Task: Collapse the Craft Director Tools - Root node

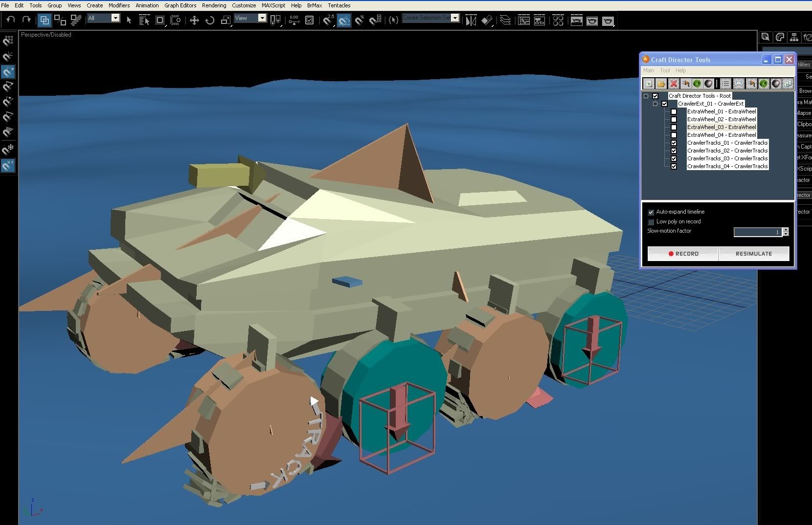Action: click(x=646, y=96)
